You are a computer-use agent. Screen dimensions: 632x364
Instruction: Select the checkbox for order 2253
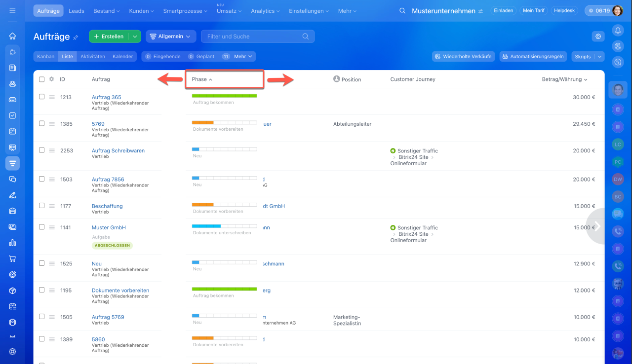(41, 150)
